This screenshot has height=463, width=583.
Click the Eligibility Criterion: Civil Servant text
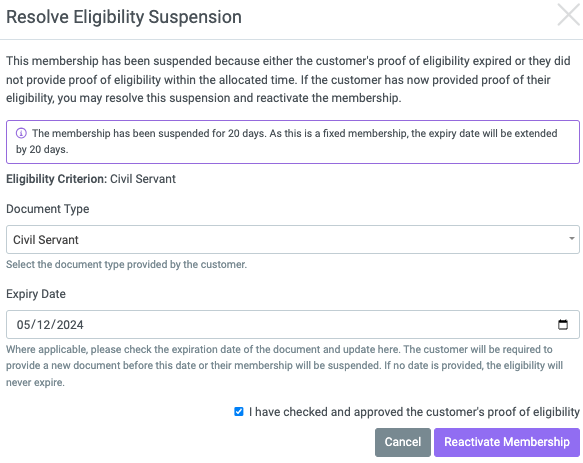[x=91, y=179]
